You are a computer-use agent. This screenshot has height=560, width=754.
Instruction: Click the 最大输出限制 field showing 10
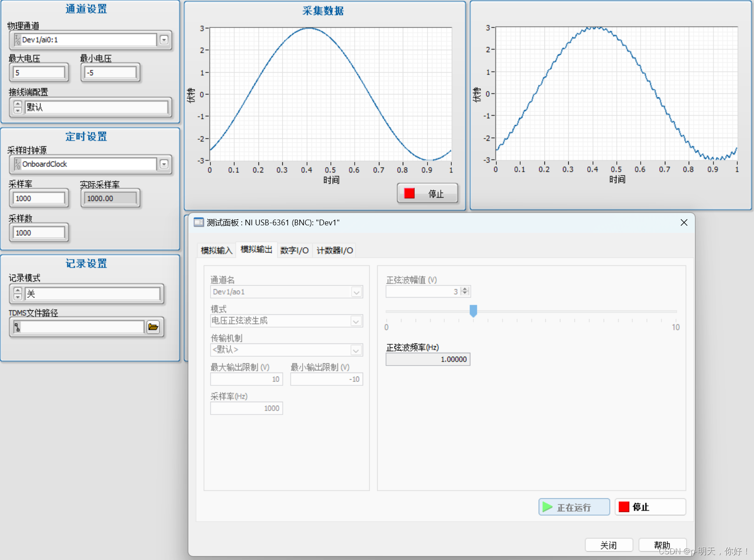tap(246, 379)
